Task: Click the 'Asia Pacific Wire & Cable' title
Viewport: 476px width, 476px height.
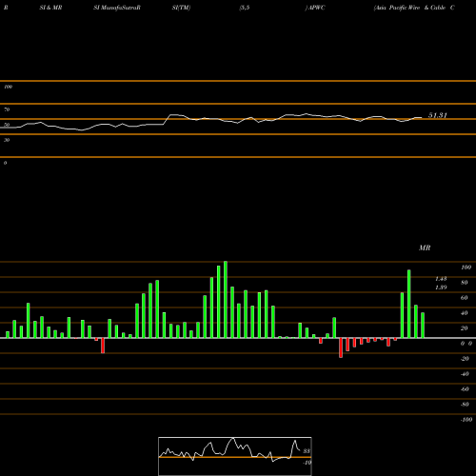Action: pos(409,8)
